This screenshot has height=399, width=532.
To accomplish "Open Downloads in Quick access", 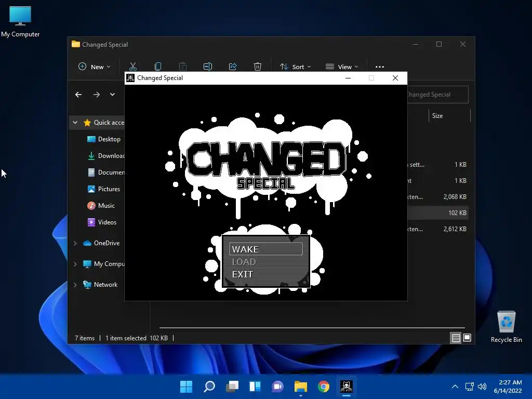I will coord(105,156).
